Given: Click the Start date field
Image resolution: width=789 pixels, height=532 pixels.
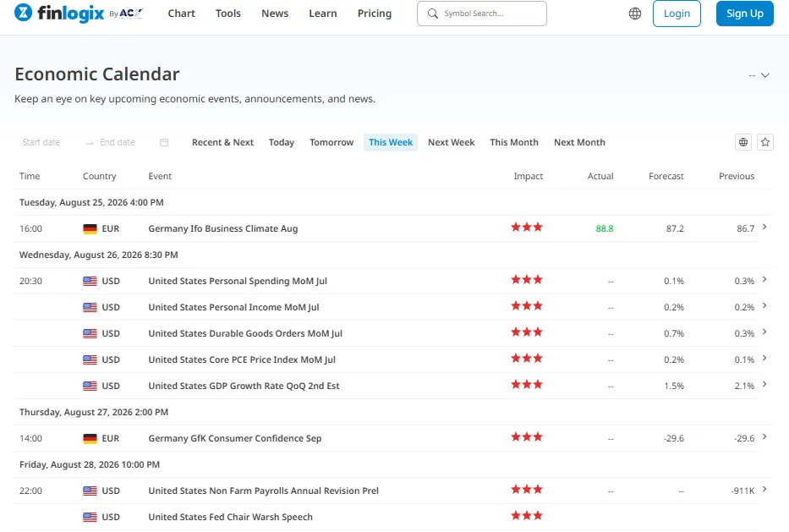Looking at the screenshot, I should (41, 142).
